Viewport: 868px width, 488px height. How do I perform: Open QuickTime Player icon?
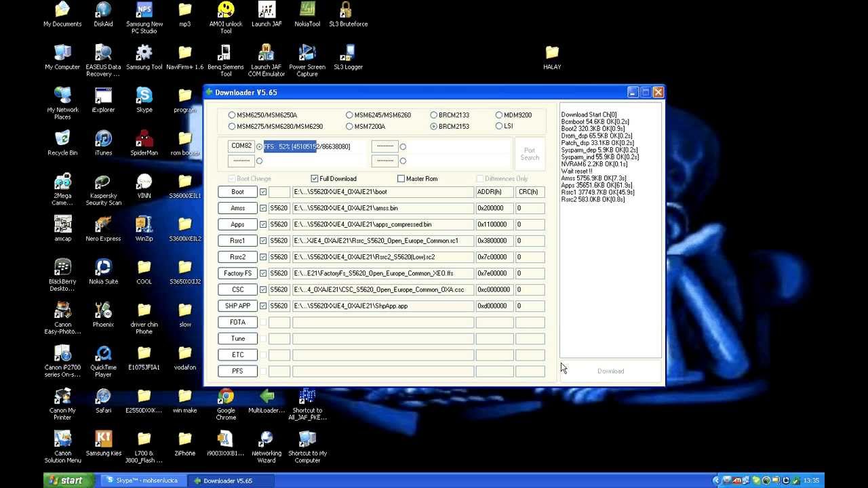tap(103, 361)
